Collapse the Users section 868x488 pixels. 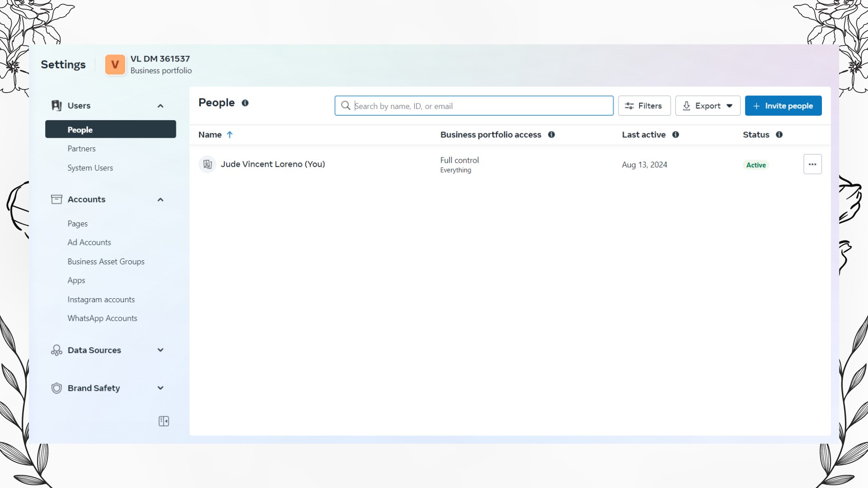point(160,106)
